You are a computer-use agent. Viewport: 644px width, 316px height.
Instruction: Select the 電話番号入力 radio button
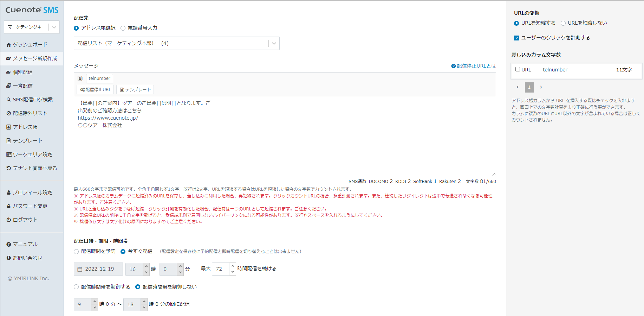[x=123, y=28]
